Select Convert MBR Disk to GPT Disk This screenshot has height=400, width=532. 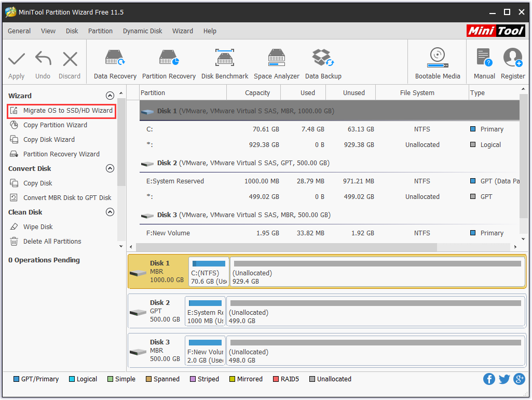point(67,197)
